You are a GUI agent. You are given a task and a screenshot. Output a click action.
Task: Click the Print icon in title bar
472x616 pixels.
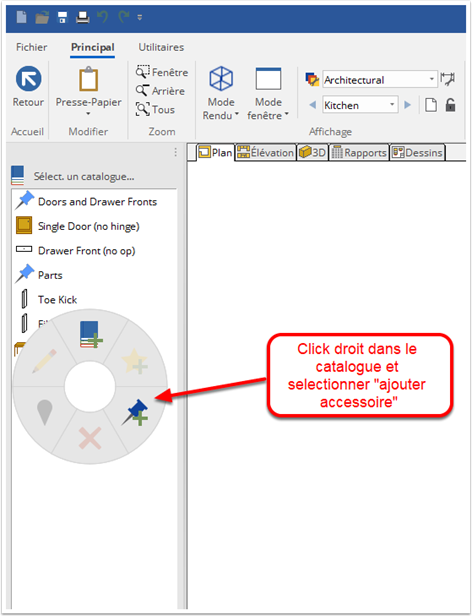pyautogui.click(x=83, y=17)
